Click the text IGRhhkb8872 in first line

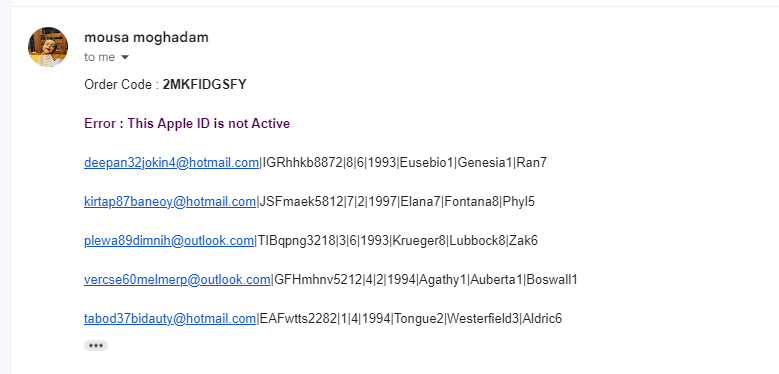click(303, 162)
